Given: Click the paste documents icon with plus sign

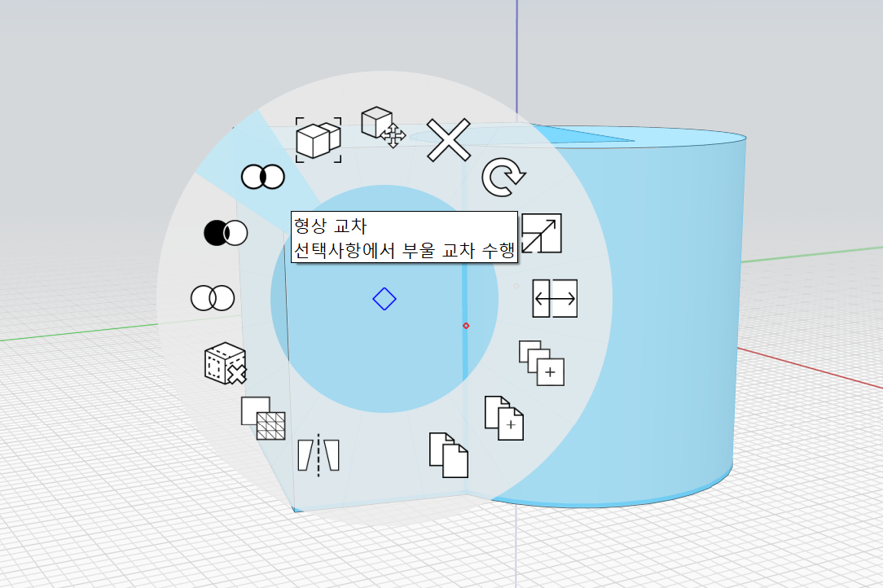Looking at the screenshot, I should pyautogui.click(x=503, y=418).
